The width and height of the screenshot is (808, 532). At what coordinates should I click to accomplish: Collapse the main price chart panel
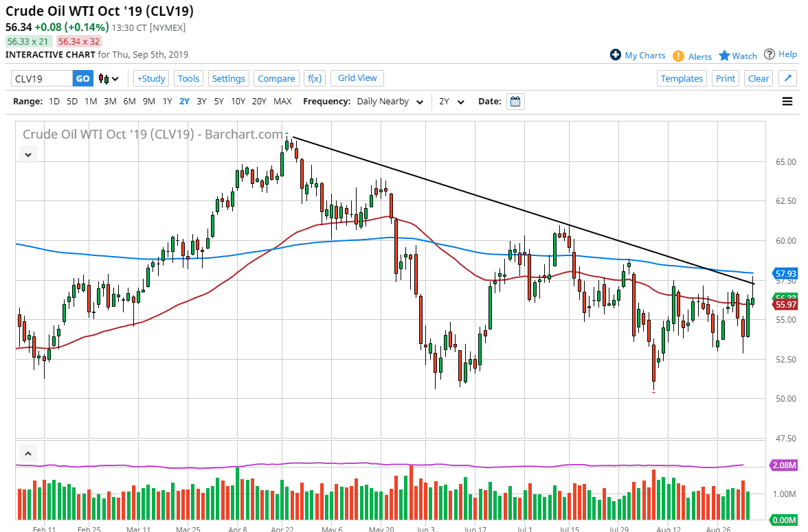tap(27, 154)
